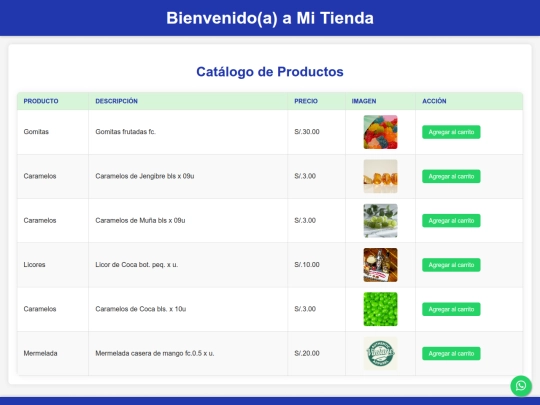View the Licor de Coca bottle image
Image resolution: width=540 pixels, height=405 pixels.
point(380,265)
